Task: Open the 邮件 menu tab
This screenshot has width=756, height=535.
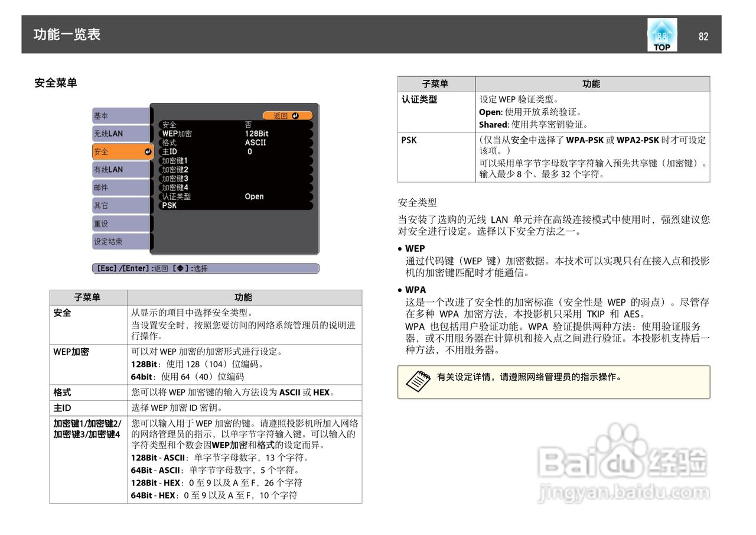Action: pos(120,187)
